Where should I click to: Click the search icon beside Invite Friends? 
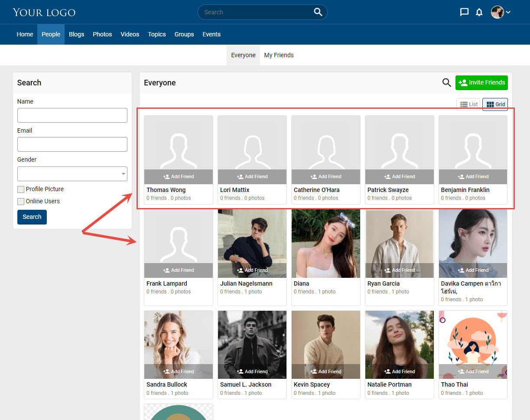446,82
